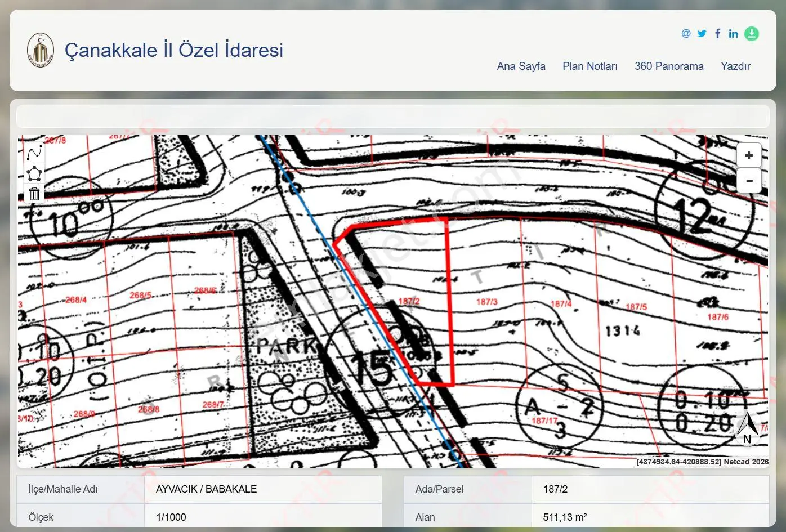This screenshot has width=786, height=532.
Task: Click the Alan label
Action: tap(425, 517)
